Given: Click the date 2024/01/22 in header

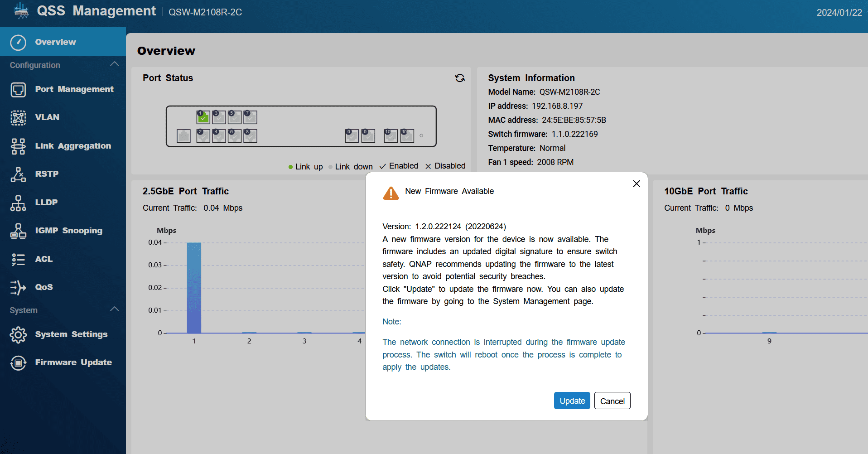Looking at the screenshot, I should [839, 13].
